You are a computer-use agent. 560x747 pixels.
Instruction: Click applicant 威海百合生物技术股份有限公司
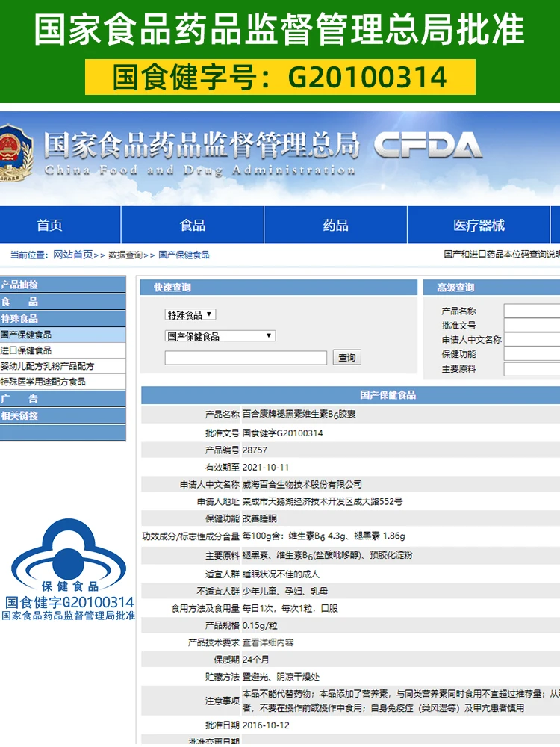point(302,485)
